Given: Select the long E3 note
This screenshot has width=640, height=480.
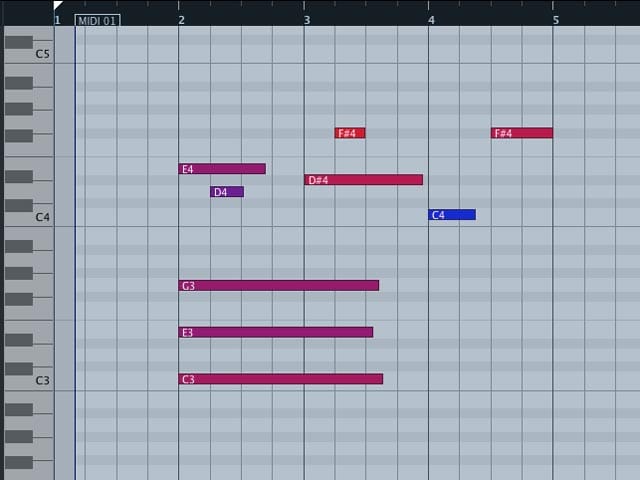Looking at the screenshot, I should 276,332.
